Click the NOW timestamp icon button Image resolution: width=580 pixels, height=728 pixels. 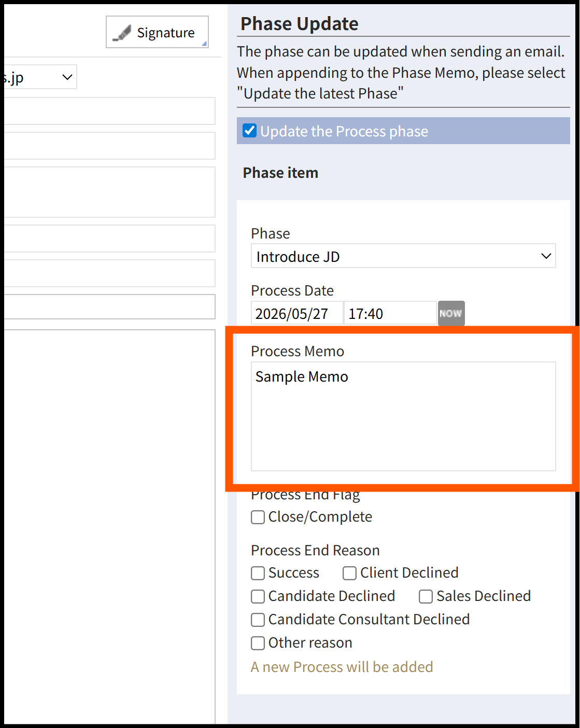451,313
